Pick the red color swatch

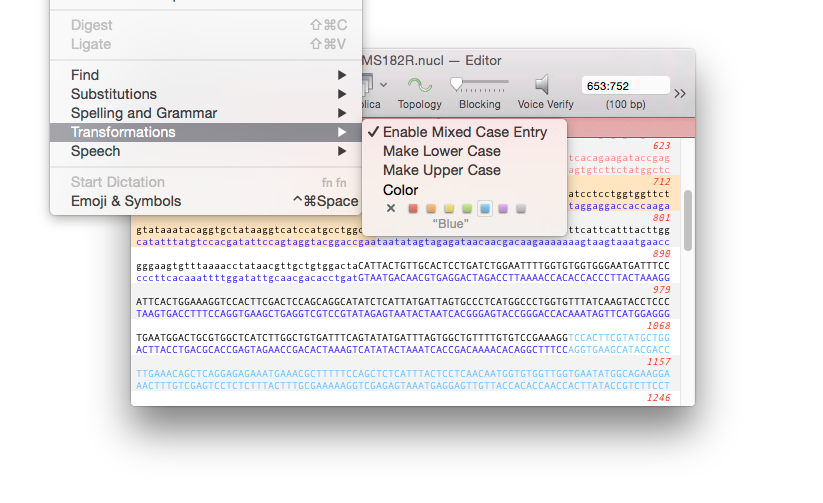coord(413,208)
